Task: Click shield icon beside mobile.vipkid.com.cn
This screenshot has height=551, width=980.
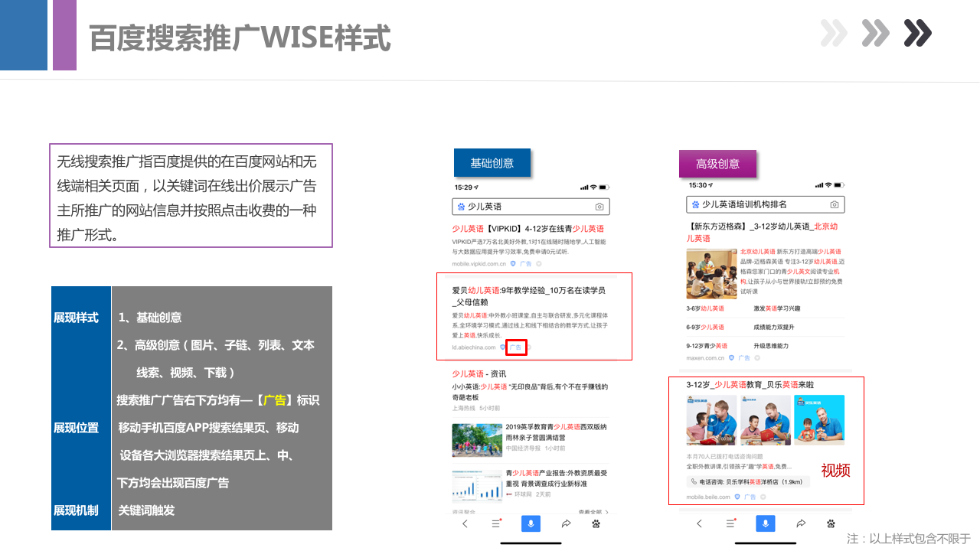Action: coord(514,264)
